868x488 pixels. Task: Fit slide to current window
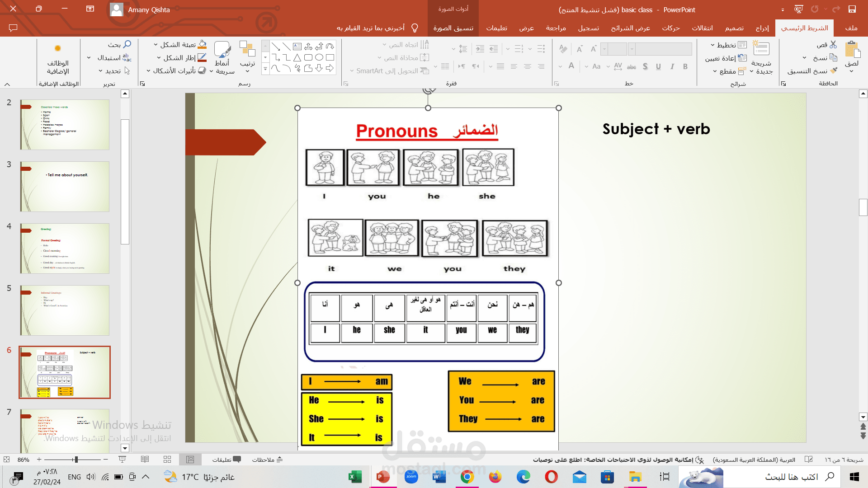6,460
